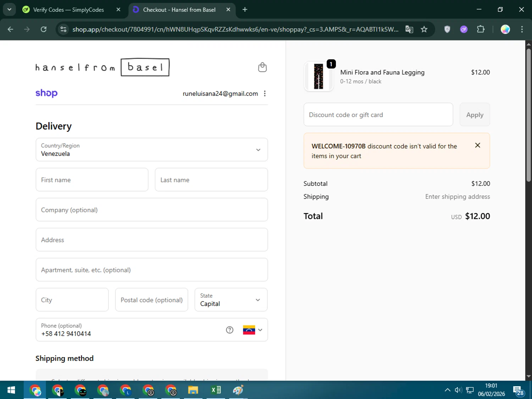Click the translate page icon
532x399 pixels.
[x=409, y=29]
